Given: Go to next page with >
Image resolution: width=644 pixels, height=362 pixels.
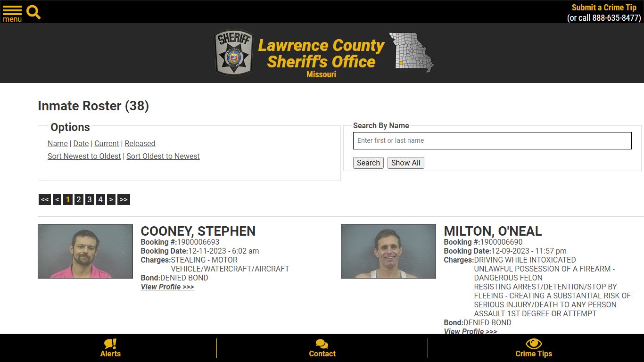Looking at the screenshot, I should 111,199.
